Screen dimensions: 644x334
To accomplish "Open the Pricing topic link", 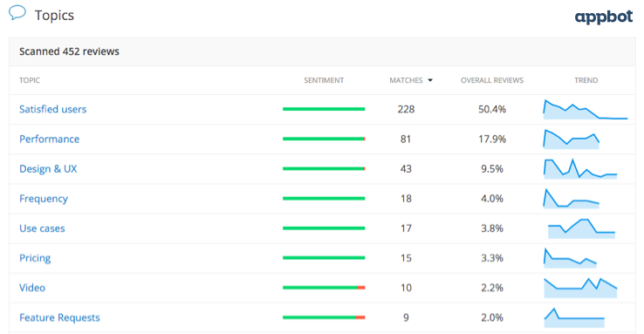I will pos(35,258).
